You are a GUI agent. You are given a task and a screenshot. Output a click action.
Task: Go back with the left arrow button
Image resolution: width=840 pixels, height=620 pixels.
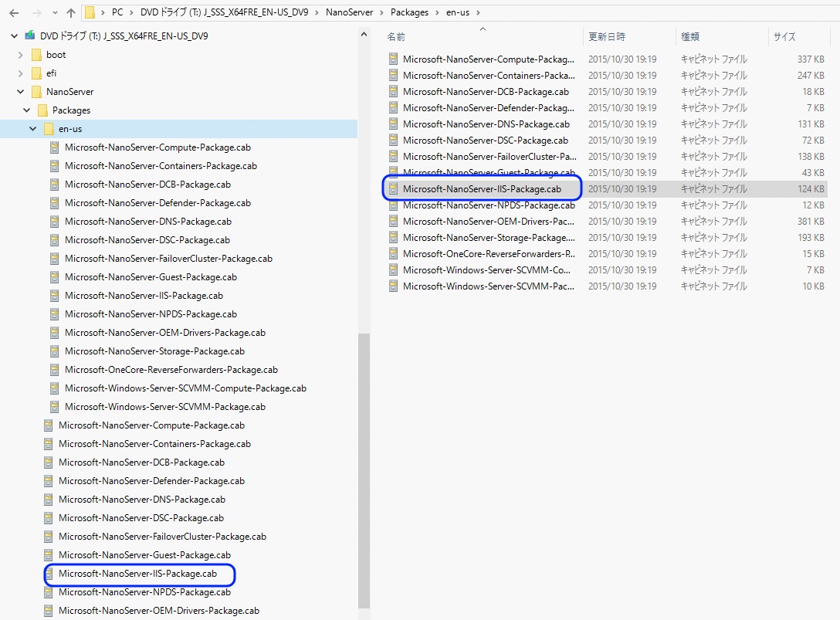pyautogui.click(x=14, y=12)
